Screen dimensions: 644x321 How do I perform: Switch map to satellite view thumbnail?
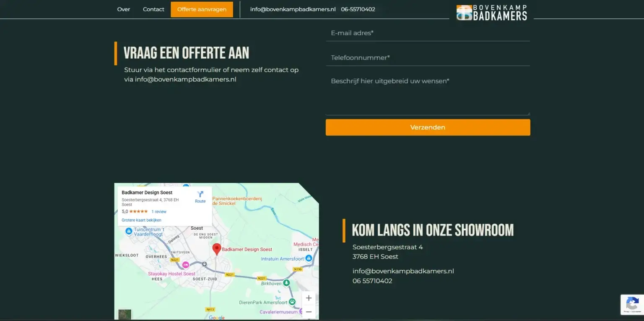click(125, 314)
